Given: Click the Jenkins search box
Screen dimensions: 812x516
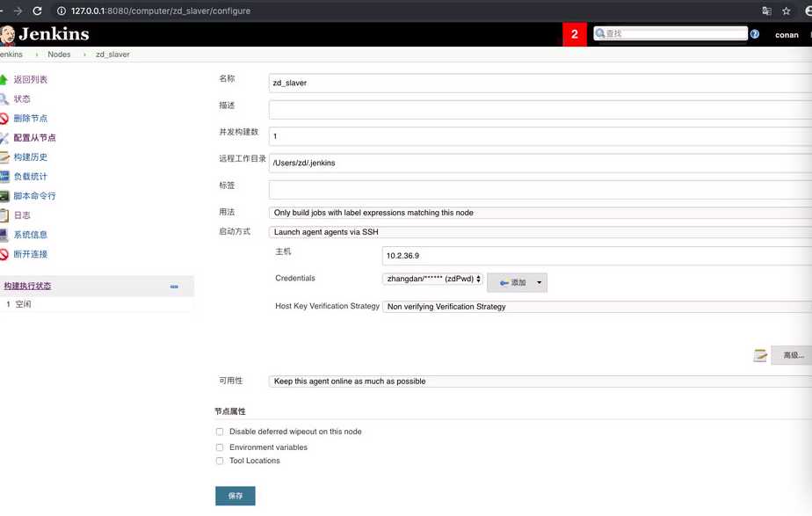Looking at the screenshot, I should 671,33.
